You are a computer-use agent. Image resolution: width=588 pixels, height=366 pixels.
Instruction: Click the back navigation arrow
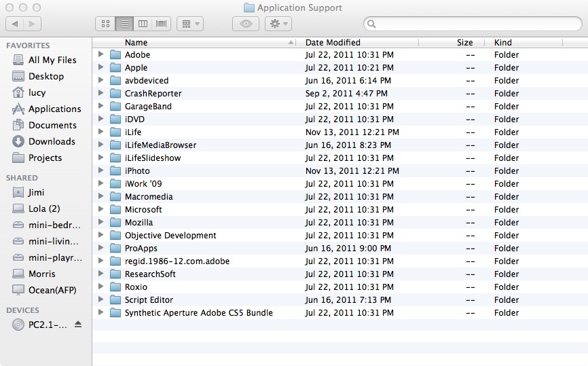(15, 24)
